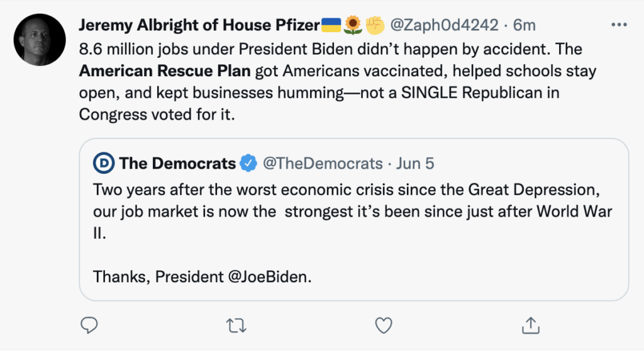Click Jeremy Albright's profile avatar
This screenshot has width=644, height=352.
click(x=40, y=39)
